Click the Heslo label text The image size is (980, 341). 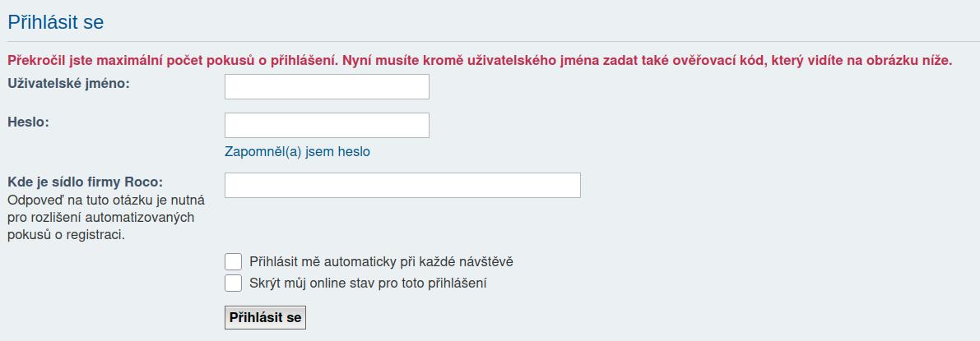(28, 122)
